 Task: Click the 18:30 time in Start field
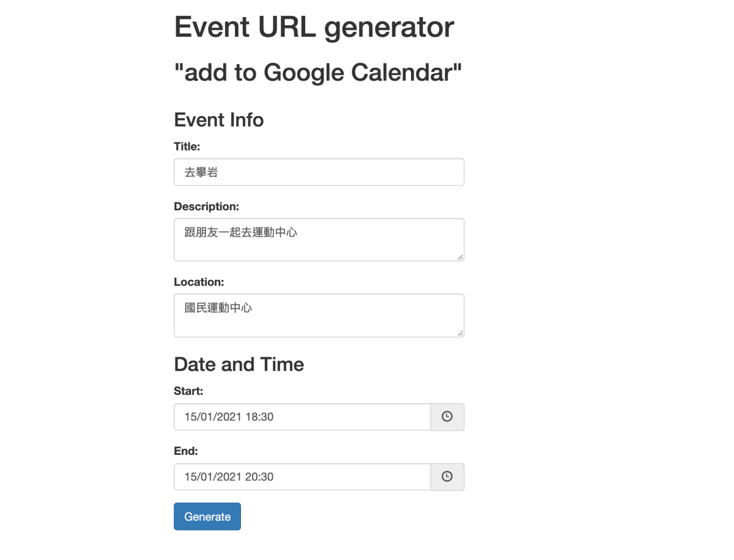[x=259, y=417]
